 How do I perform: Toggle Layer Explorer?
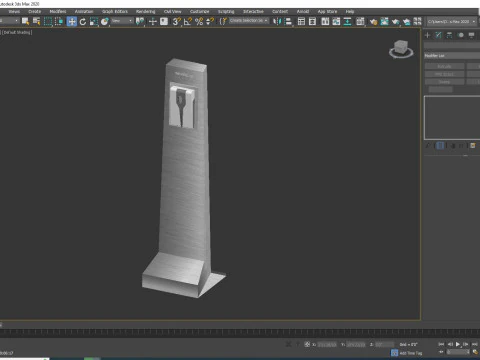click(312, 22)
